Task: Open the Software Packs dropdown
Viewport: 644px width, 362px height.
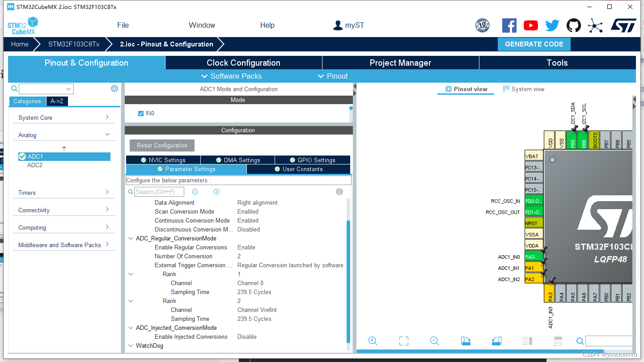Action: pos(232,76)
